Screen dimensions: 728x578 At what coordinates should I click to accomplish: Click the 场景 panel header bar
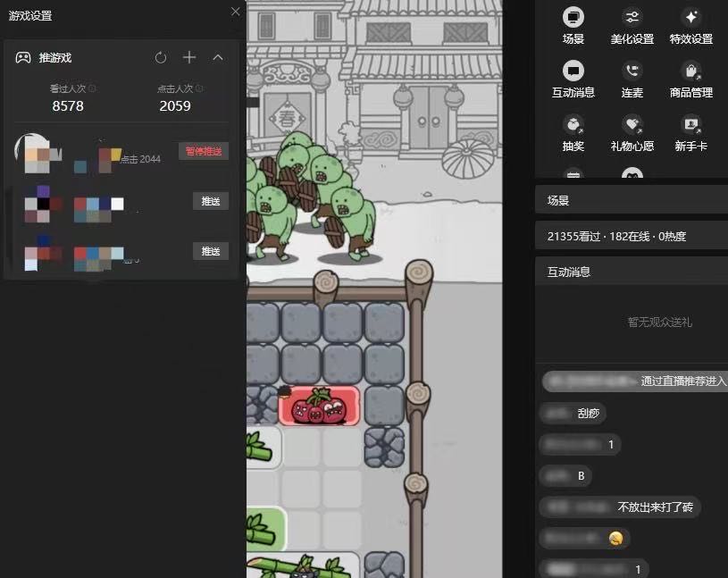pyautogui.click(x=631, y=201)
